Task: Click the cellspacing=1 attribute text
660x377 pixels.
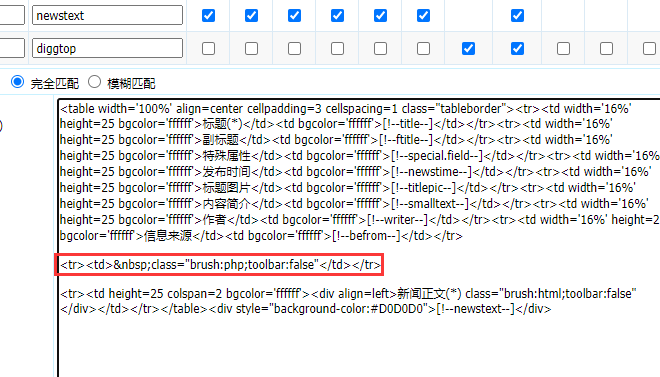Action: click(362, 109)
